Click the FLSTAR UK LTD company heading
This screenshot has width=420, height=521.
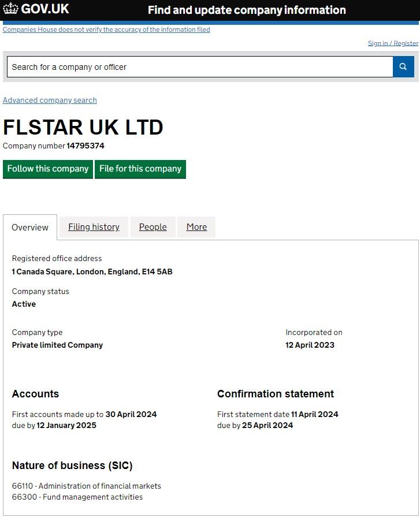[x=83, y=127]
